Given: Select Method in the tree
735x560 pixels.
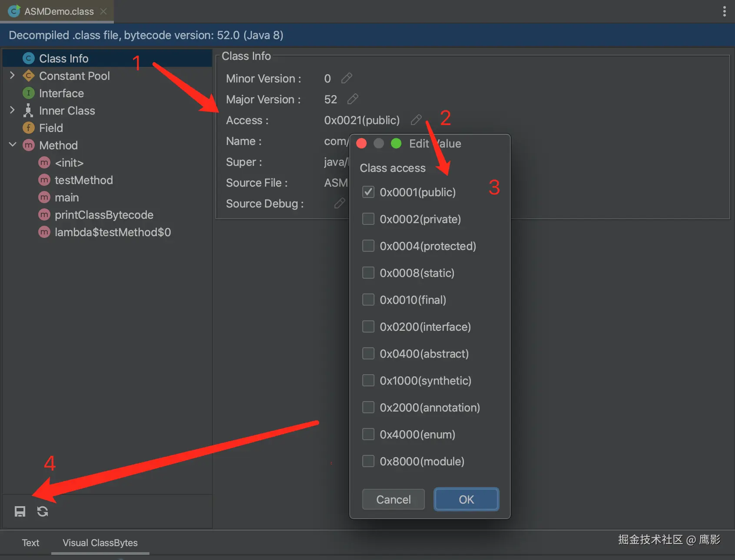Looking at the screenshot, I should [107, 145].
